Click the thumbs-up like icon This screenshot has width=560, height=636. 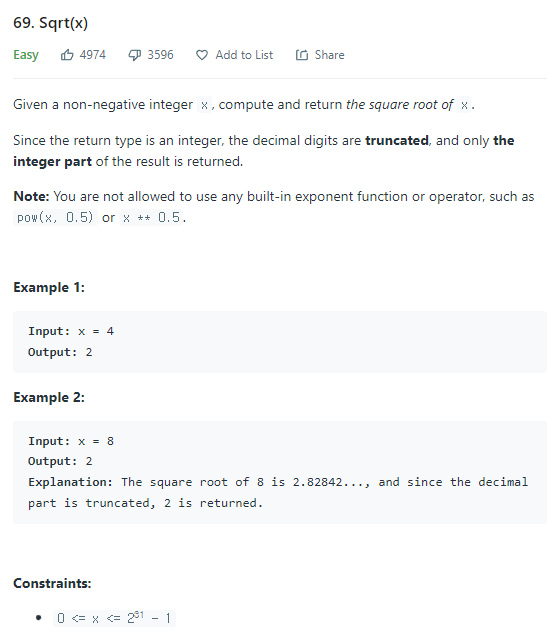67,55
